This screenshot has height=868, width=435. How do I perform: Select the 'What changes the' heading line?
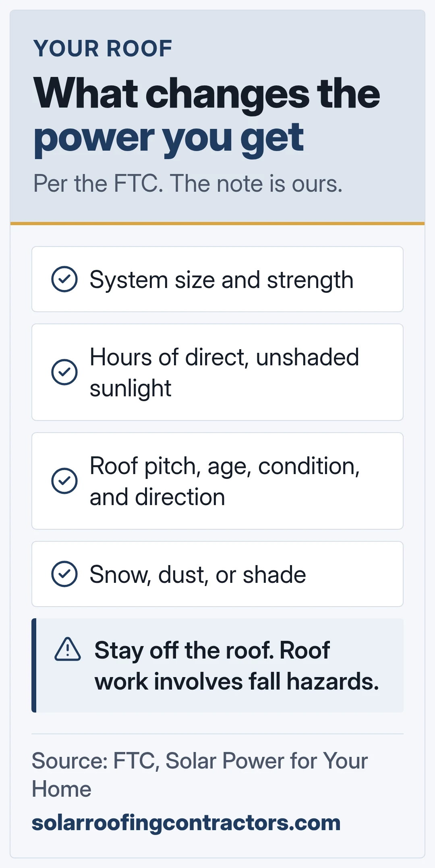pyautogui.click(x=207, y=93)
